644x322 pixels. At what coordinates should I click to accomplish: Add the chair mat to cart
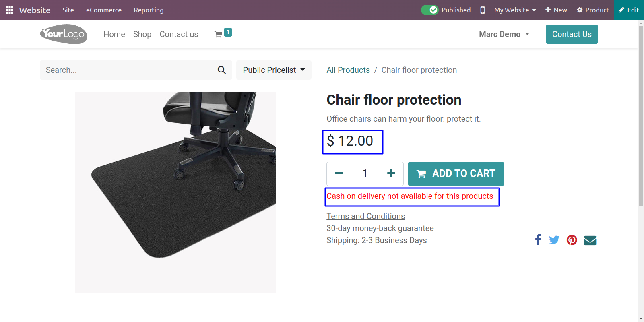[456, 174]
